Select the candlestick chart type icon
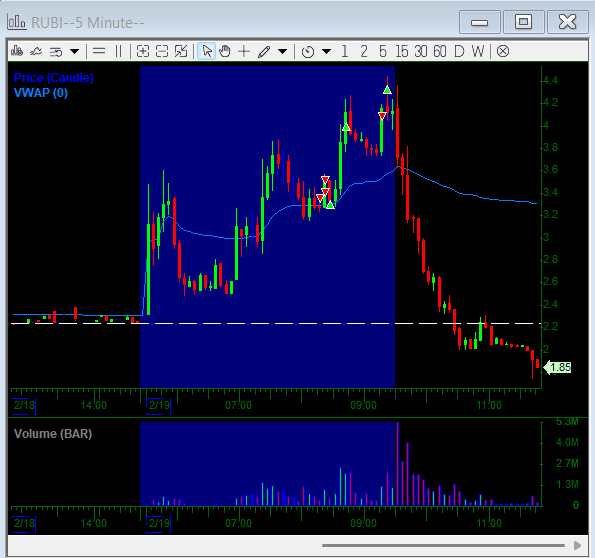Viewport: 595px width, 558px height. [17, 51]
